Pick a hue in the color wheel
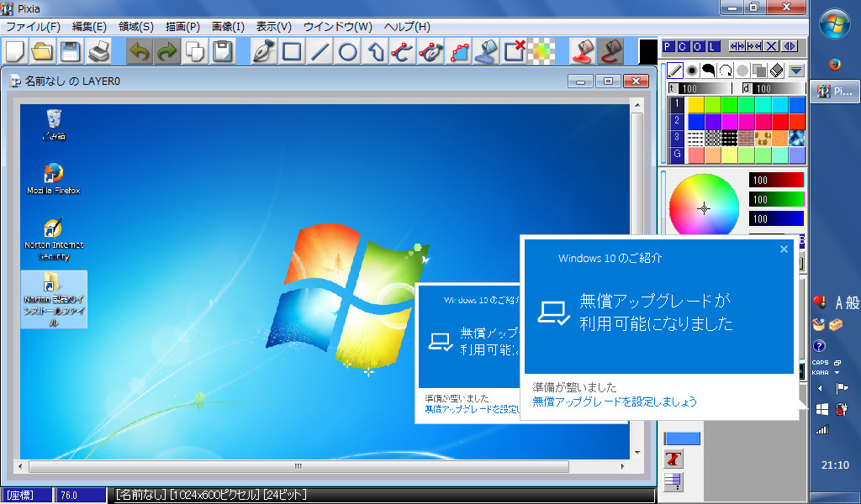Image resolution: width=861 pixels, height=504 pixels. coord(704,206)
